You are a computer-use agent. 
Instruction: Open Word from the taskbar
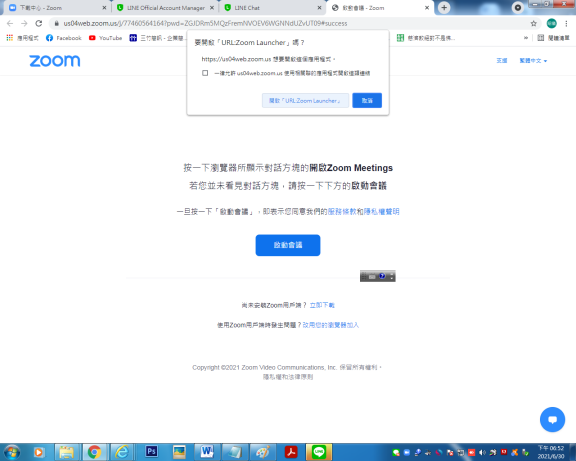pos(207,452)
